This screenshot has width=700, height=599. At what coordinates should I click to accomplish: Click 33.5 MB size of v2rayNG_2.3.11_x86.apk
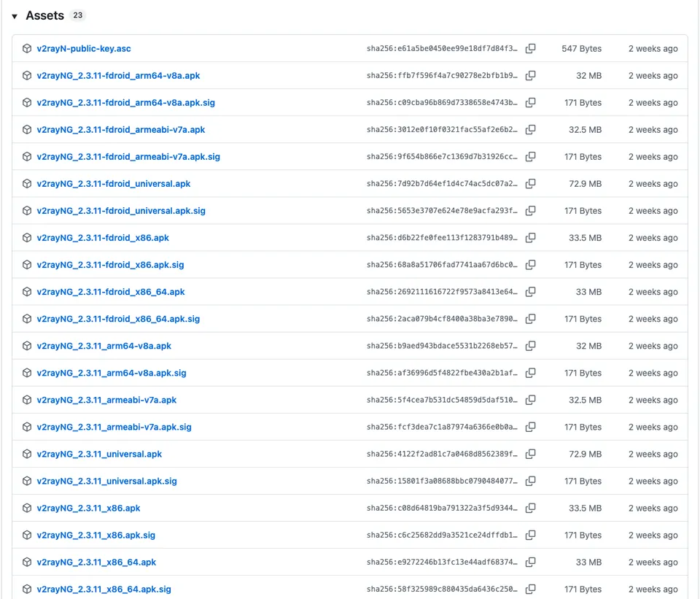point(586,508)
